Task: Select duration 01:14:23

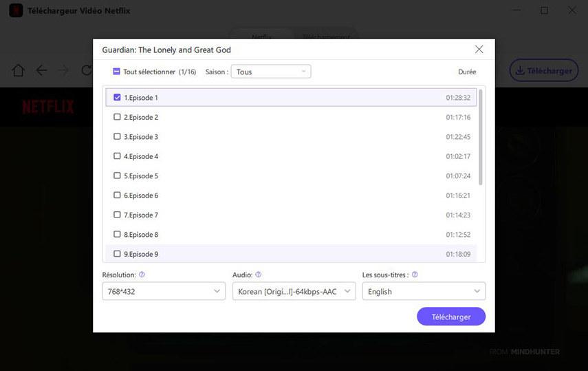Action: point(458,215)
